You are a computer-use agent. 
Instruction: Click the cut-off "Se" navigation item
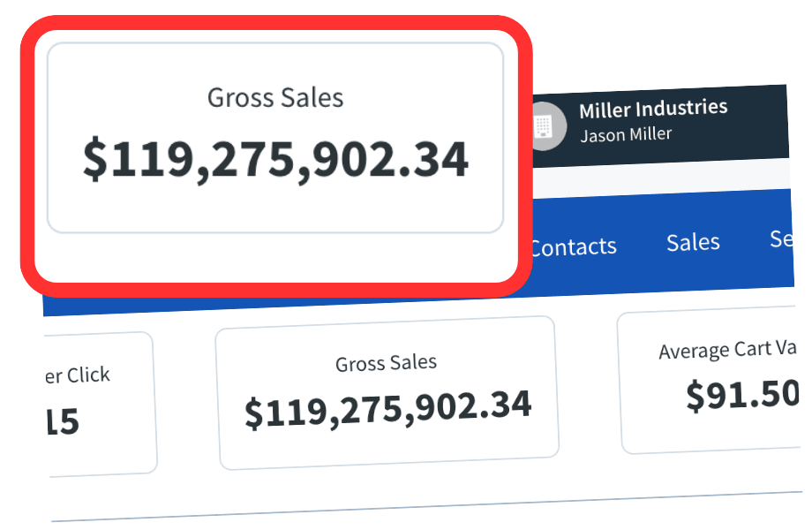pyautogui.click(x=781, y=238)
